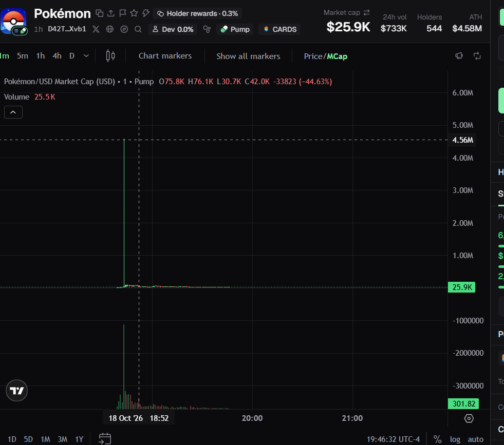Toggle Show all markers

[248, 56]
